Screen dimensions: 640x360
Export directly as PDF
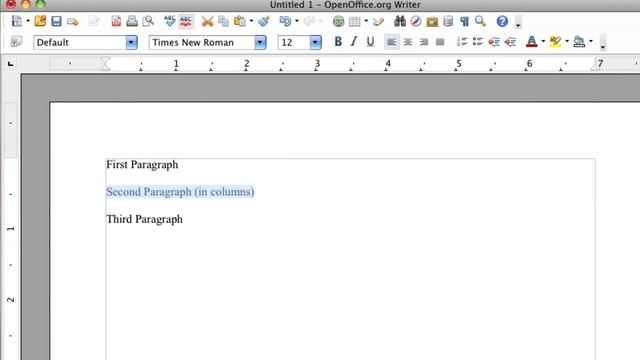pos(116,21)
